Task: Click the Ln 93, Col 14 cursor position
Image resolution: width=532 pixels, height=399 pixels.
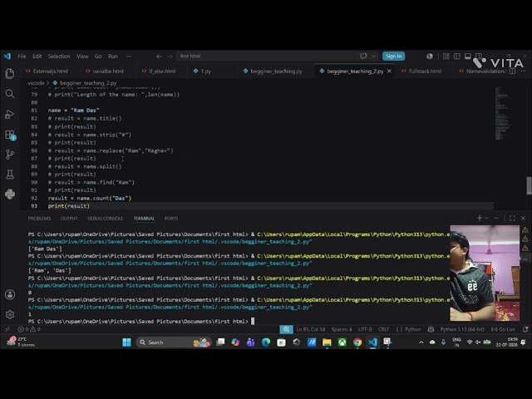Action: tap(310, 329)
